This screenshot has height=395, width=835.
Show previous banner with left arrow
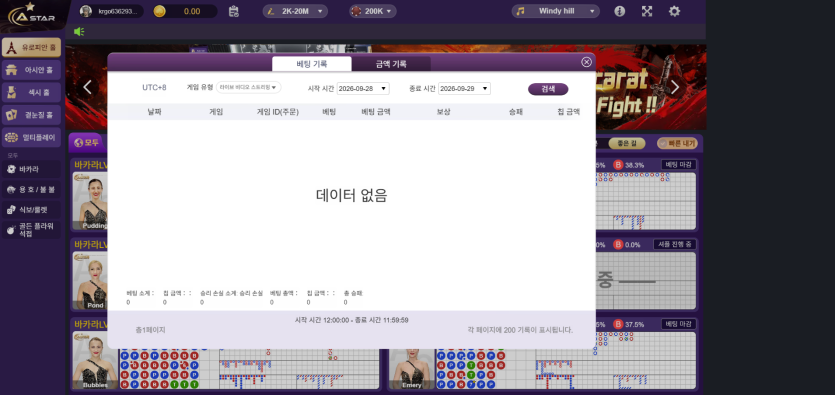click(88, 87)
